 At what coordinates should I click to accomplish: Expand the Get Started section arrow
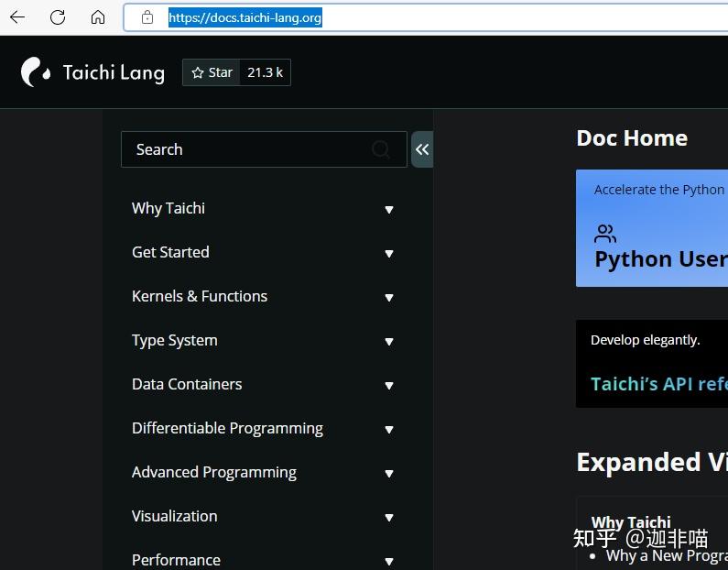(x=389, y=254)
